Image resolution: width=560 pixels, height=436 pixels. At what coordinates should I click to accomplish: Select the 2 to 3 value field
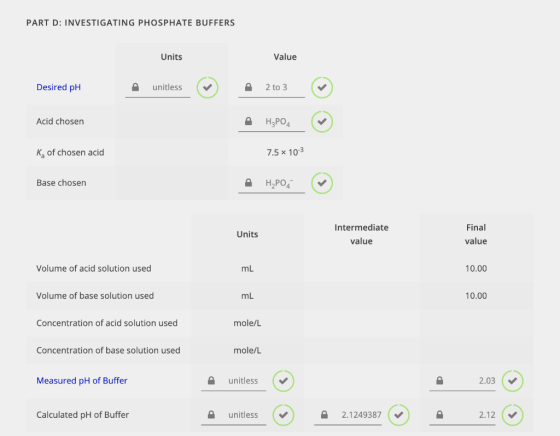point(271,87)
